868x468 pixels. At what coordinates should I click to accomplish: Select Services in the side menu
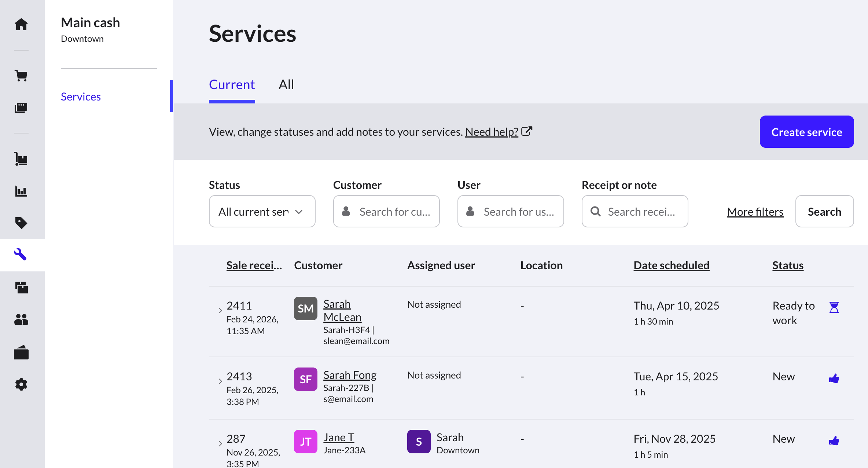(x=81, y=96)
